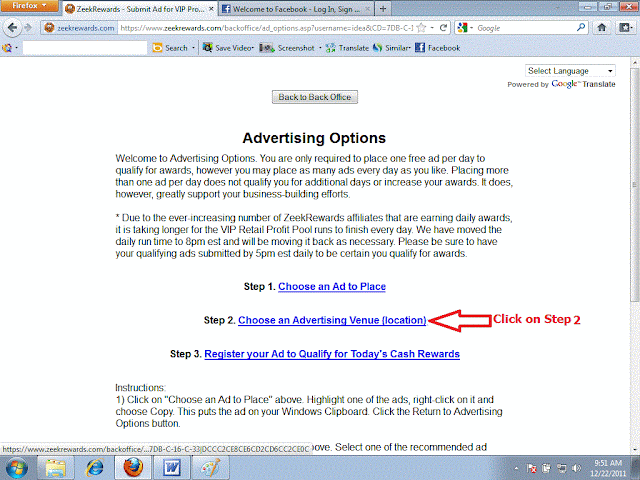
Task: Go to the home page
Action: (x=602, y=28)
